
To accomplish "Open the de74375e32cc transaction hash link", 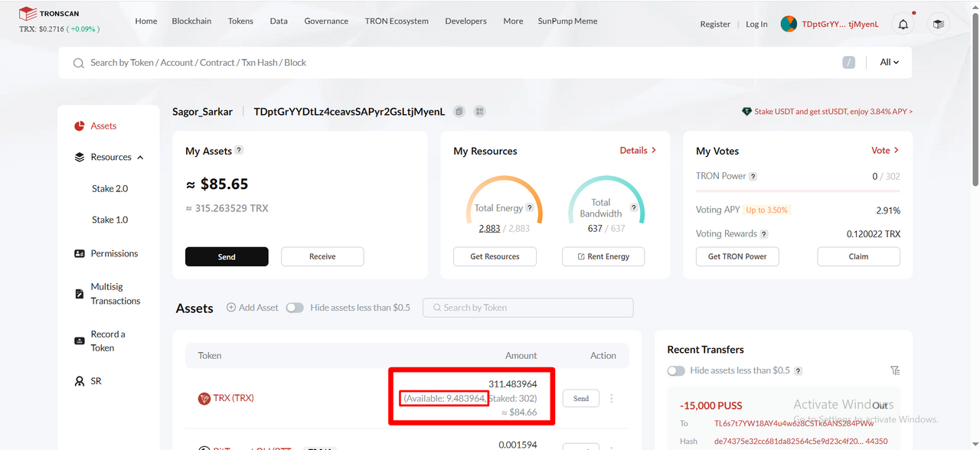I will [x=801, y=442].
